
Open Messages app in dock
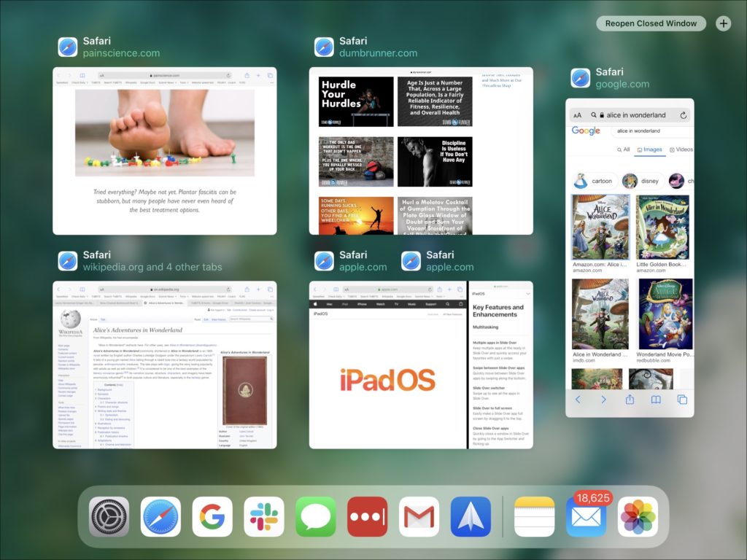(x=316, y=517)
